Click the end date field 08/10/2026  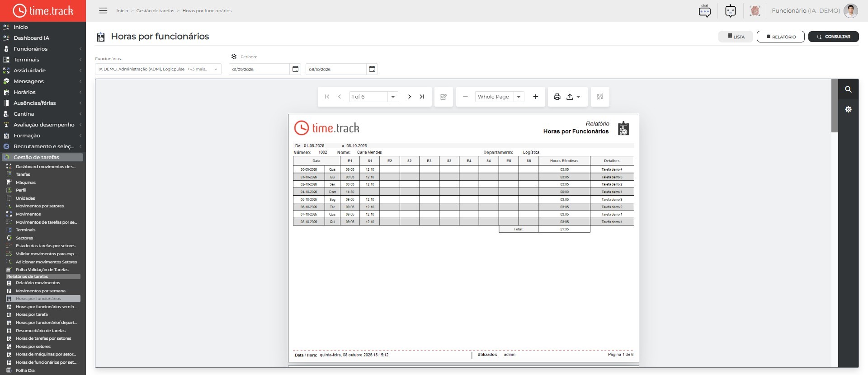tap(336, 69)
